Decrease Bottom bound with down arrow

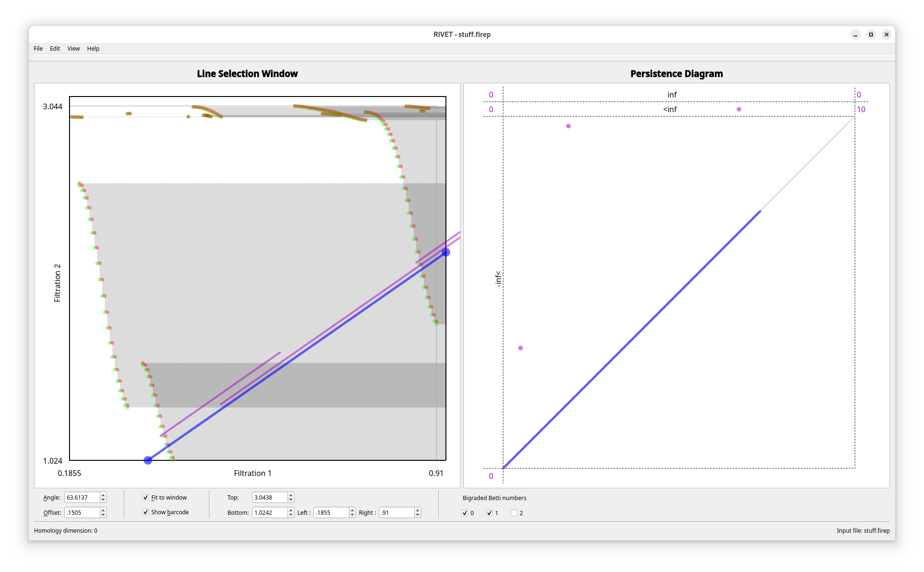tap(291, 515)
